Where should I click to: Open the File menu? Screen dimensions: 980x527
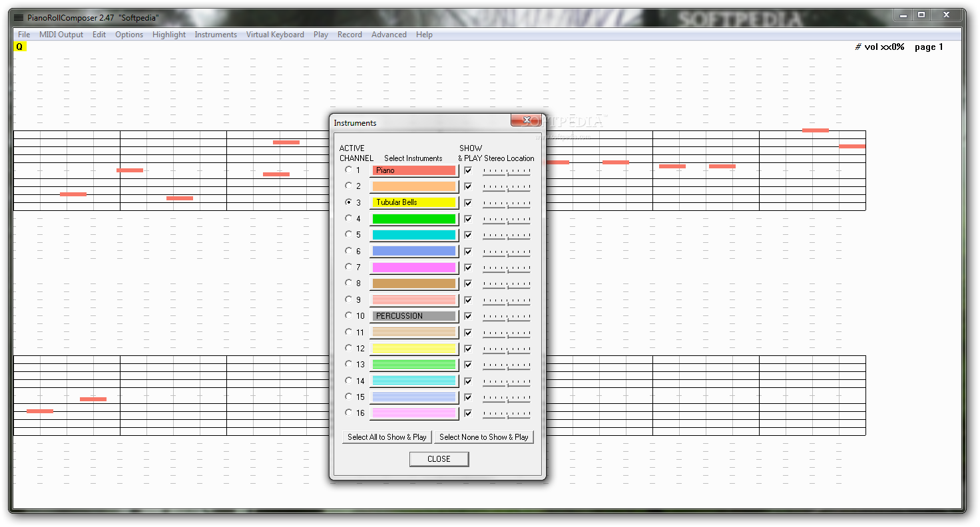point(24,35)
